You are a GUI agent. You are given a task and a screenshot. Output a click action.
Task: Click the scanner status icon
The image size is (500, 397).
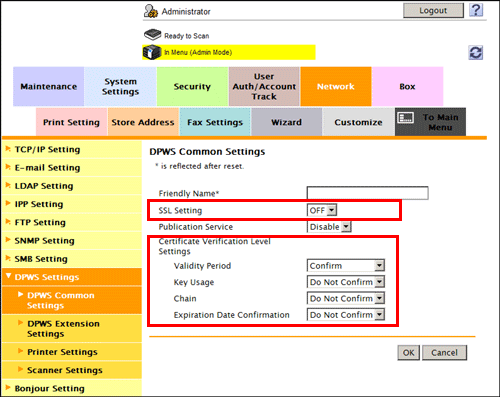pos(152,34)
